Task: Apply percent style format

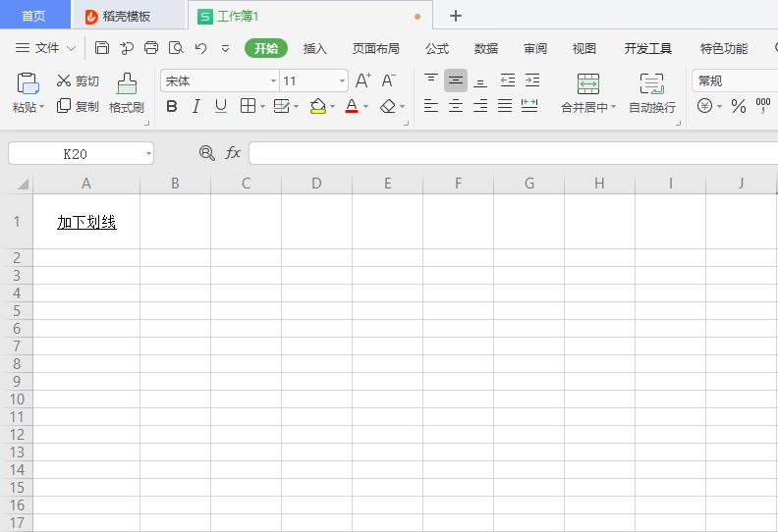Action: pyautogui.click(x=739, y=106)
